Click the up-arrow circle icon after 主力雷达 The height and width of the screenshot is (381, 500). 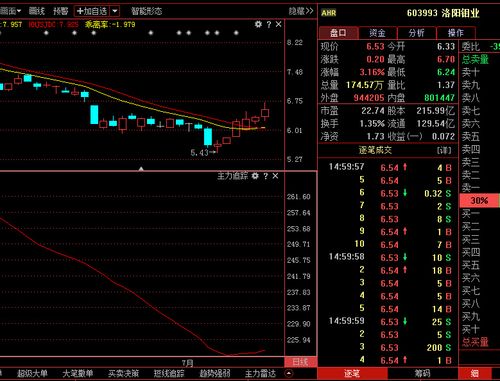tap(289, 373)
